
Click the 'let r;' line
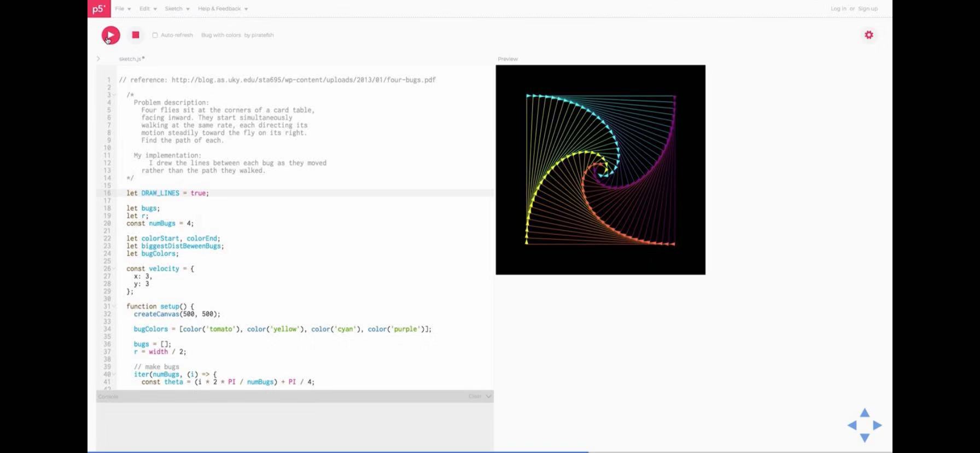point(137,216)
